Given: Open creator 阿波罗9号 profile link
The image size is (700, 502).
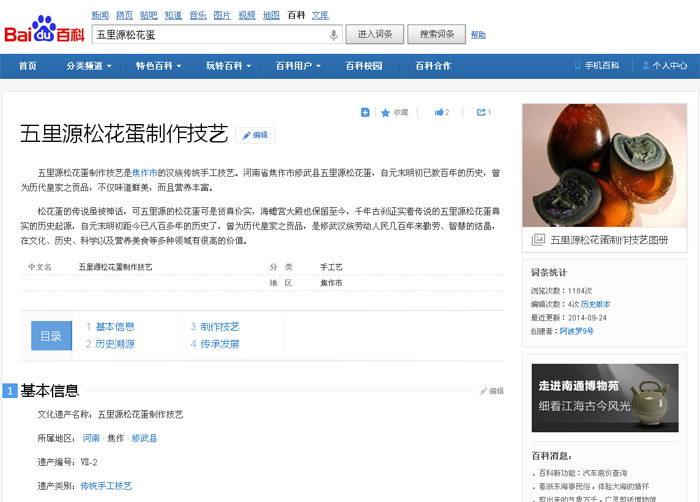Looking at the screenshot, I should (576, 331).
